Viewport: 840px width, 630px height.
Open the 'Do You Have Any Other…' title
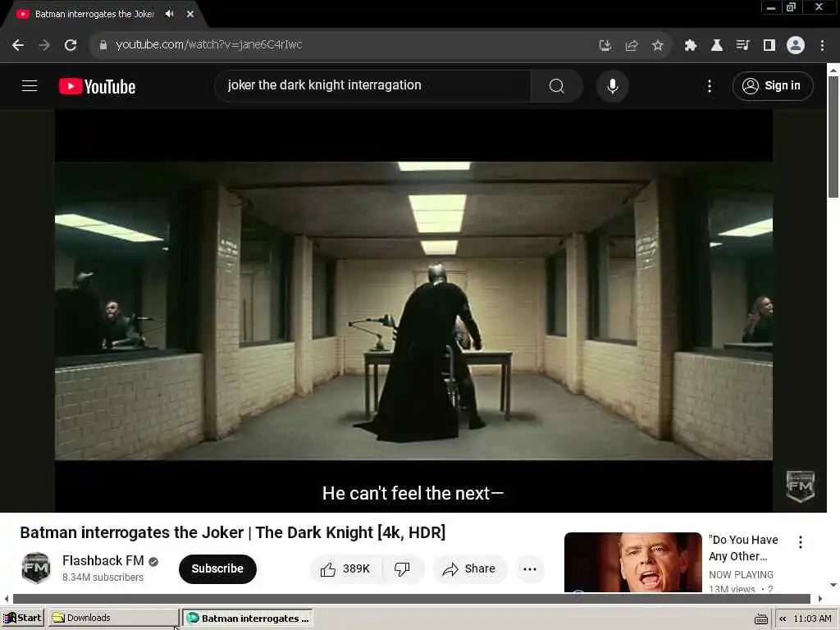743,548
